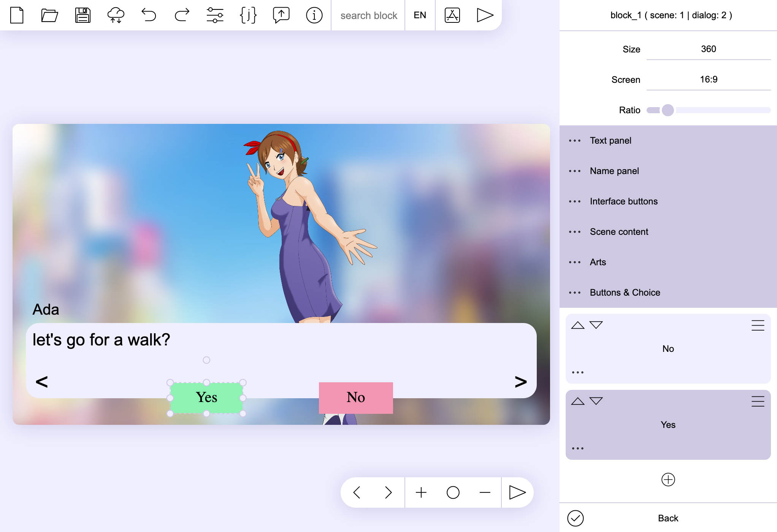777x532 pixels.
Task: Move the No button item down
Action: (x=596, y=325)
